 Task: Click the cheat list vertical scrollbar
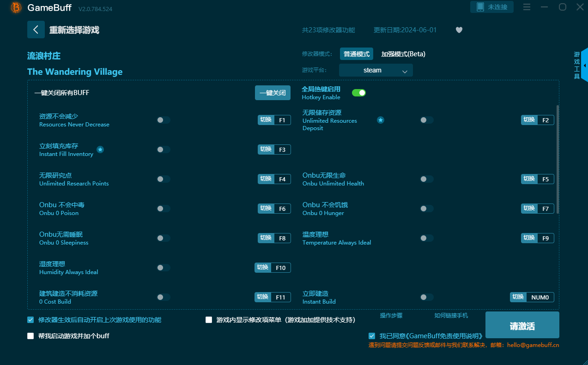[x=558, y=159]
